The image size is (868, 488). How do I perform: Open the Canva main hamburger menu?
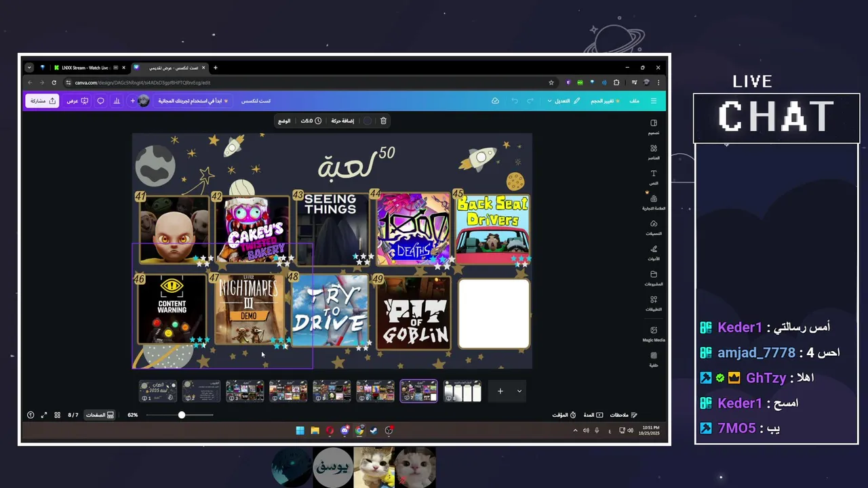(x=654, y=101)
